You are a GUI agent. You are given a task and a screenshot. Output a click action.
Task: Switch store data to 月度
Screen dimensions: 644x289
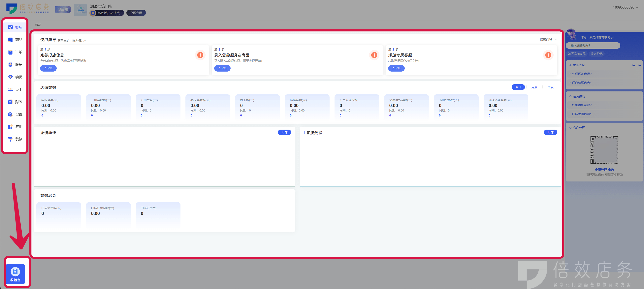pyautogui.click(x=534, y=87)
